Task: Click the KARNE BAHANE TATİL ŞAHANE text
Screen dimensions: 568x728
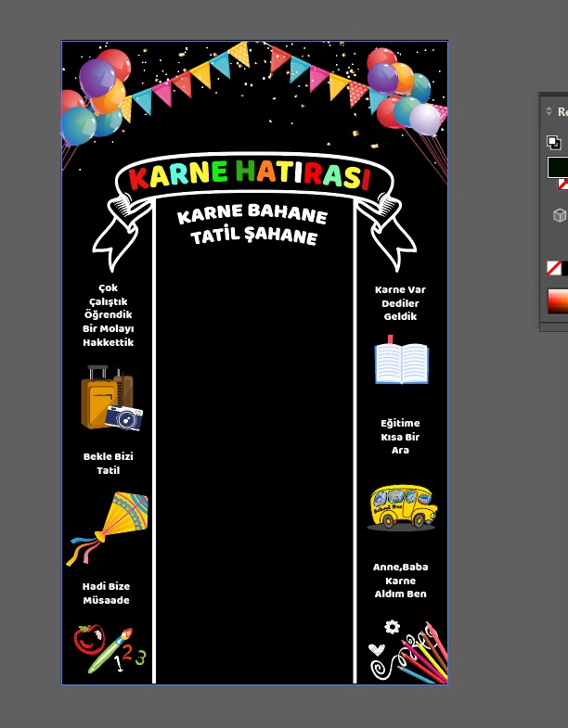Action: tap(252, 226)
